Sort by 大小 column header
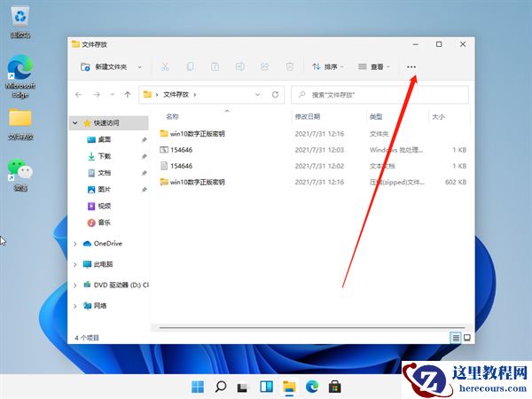Image resolution: width=532 pixels, height=399 pixels. [438, 117]
